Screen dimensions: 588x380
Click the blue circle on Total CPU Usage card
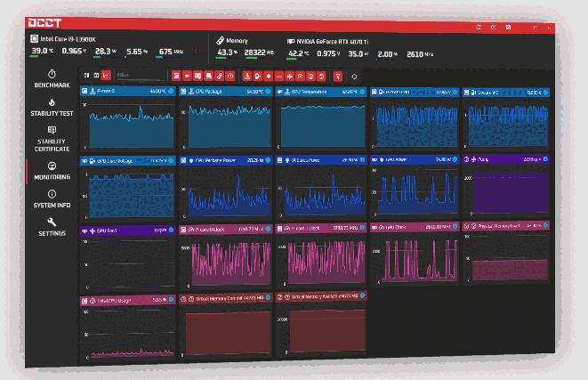(x=171, y=299)
